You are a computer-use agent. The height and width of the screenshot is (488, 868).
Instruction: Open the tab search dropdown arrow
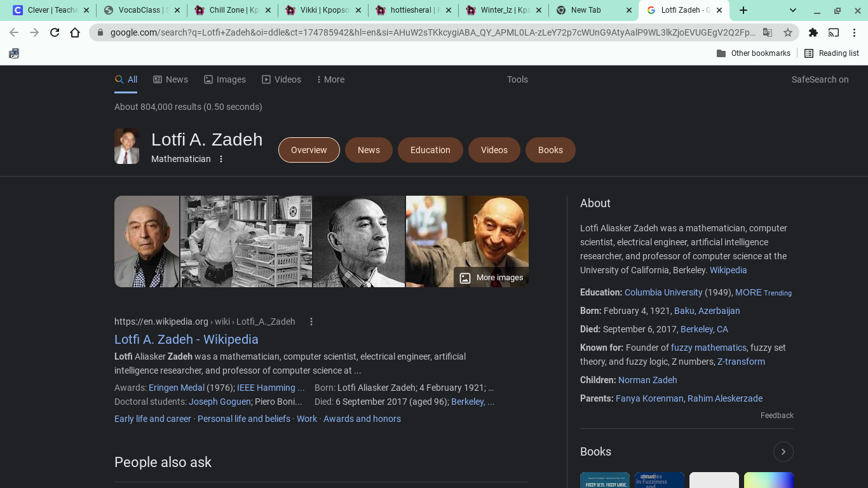coord(793,10)
